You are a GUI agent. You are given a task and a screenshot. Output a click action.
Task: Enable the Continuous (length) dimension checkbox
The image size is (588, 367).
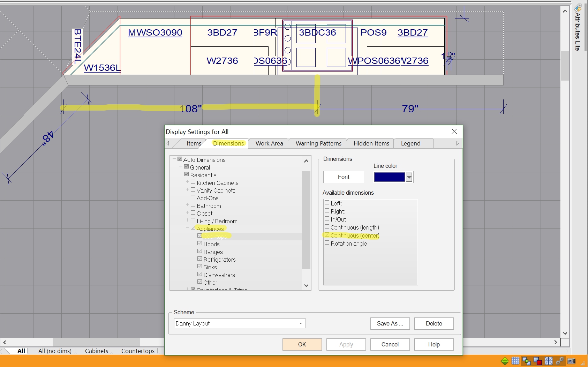[327, 227]
